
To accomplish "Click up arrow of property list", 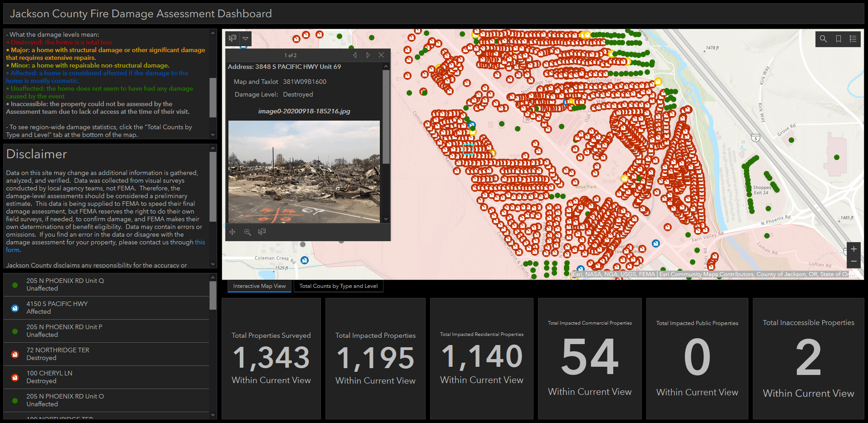I will [213, 277].
